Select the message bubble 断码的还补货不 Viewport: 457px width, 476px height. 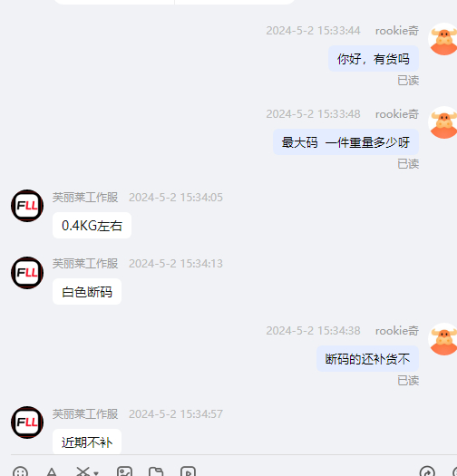click(x=368, y=358)
